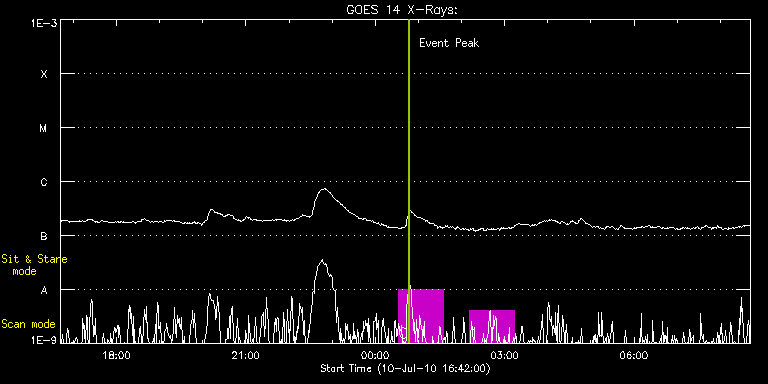768x384 pixels.
Task: Click the yellow 'Sit & Stare mode' label
Action: [x=34, y=265]
